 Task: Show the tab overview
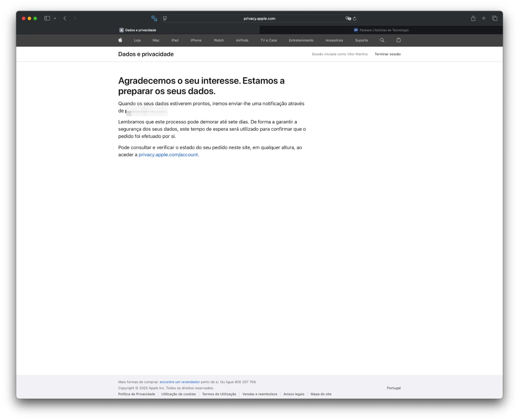click(495, 18)
